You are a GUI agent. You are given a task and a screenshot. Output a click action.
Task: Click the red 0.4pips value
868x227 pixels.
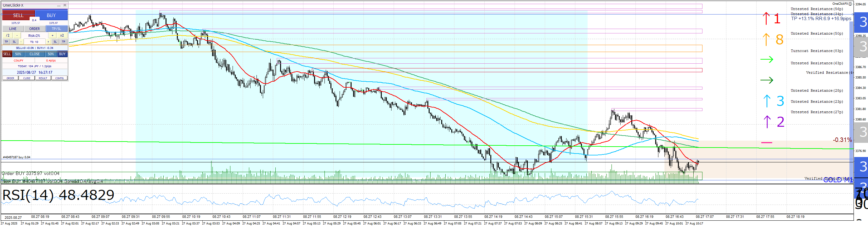tap(51, 61)
